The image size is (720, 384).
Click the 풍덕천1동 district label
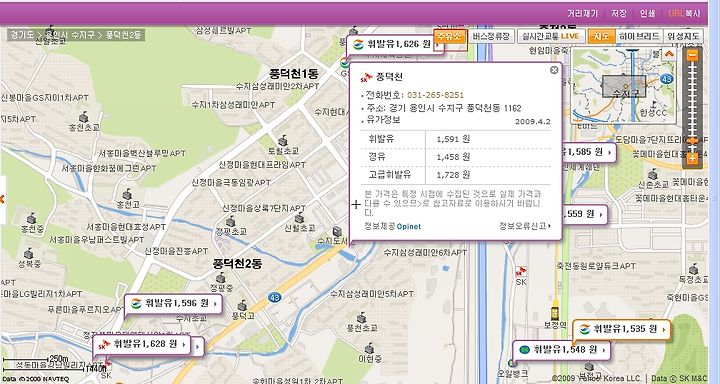coord(293,73)
